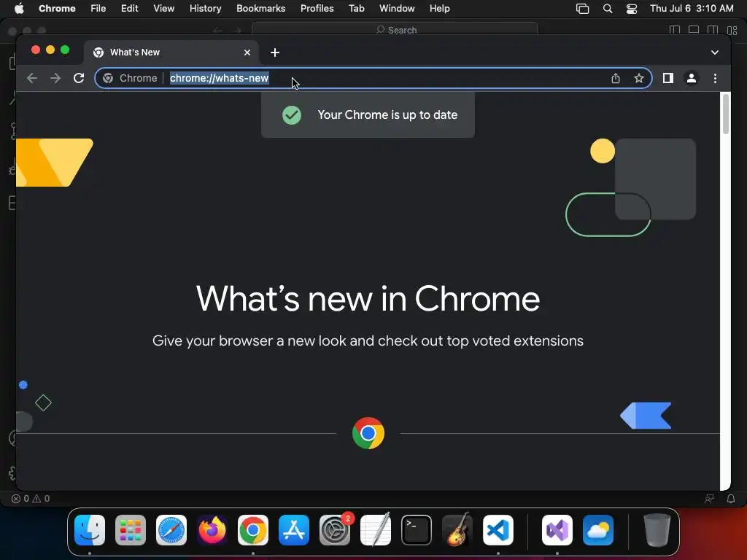Image resolution: width=747 pixels, height=560 pixels.
Task: Reload the What's New page
Action: click(x=79, y=78)
